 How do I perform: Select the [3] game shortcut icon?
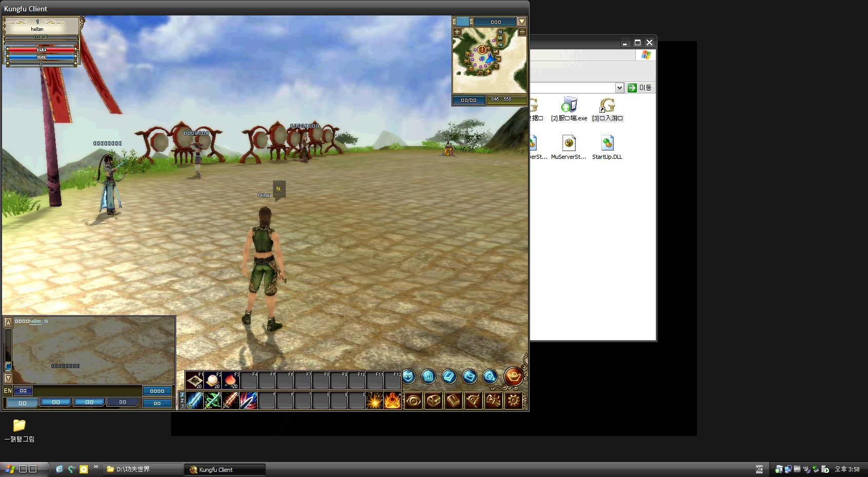(607, 109)
